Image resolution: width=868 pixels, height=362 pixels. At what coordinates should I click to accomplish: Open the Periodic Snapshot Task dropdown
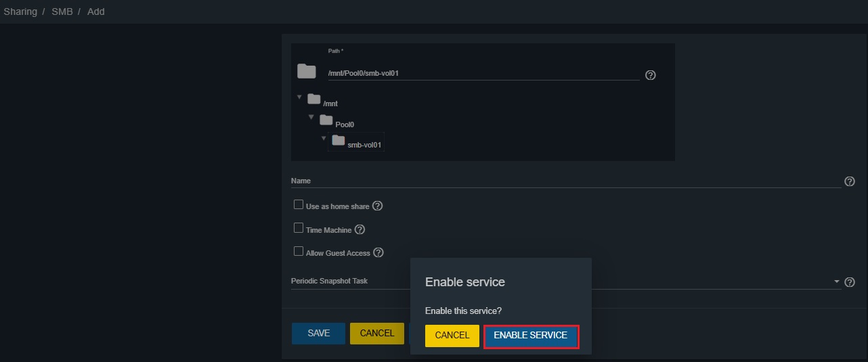[x=836, y=281]
